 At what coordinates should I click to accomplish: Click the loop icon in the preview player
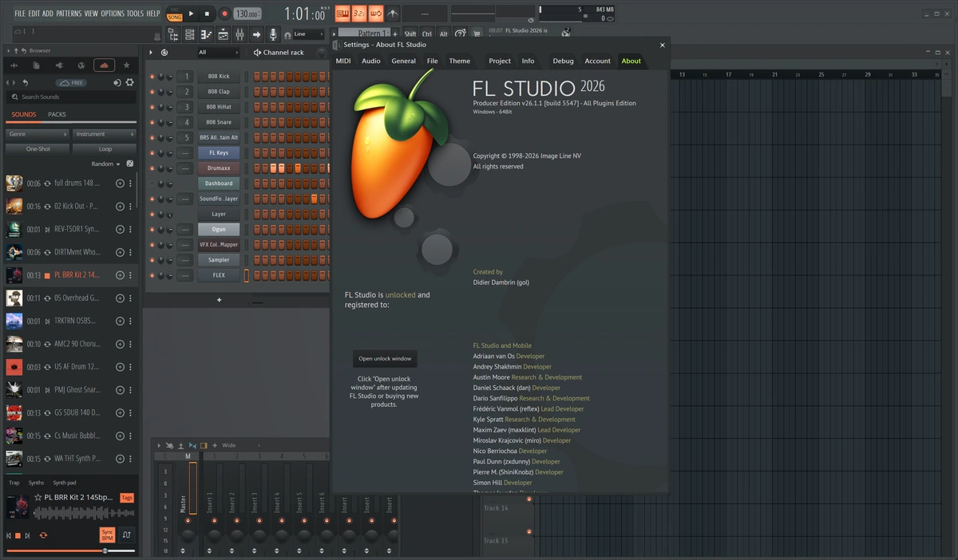(x=43, y=535)
